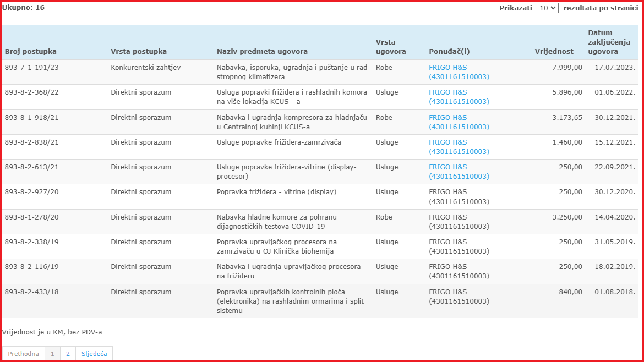Open FRIGO H&S link in row 893-8-1-918/21
This screenshot has height=362, width=644.
click(459, 122)
